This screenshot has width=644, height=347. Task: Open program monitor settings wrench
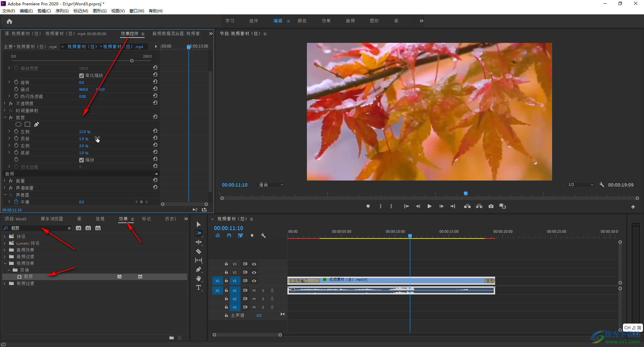coord(602,185)
